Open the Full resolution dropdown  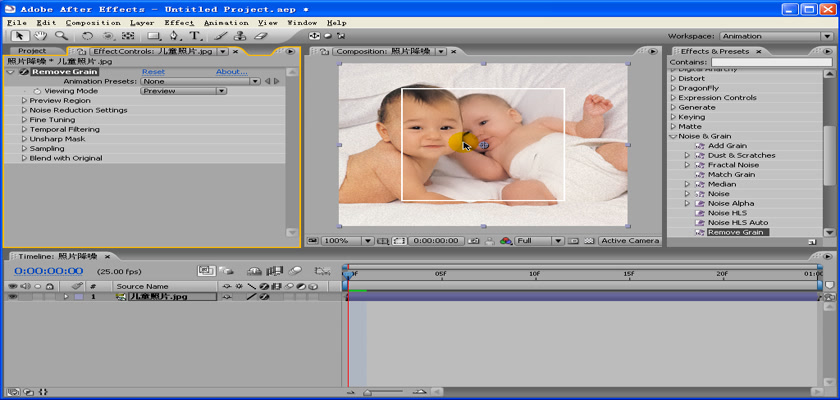(x=539, y=241)
